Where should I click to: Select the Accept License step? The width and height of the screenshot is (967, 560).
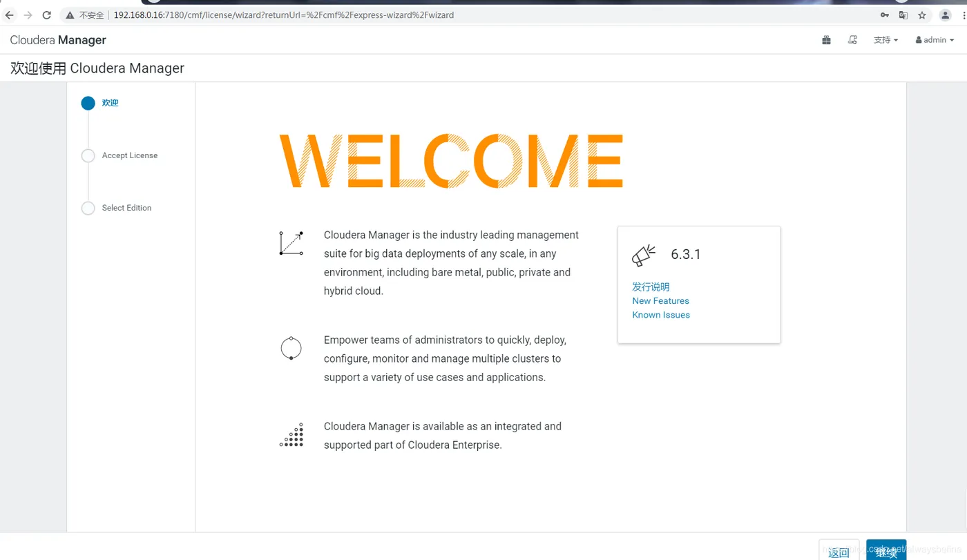tap(130, 155)
